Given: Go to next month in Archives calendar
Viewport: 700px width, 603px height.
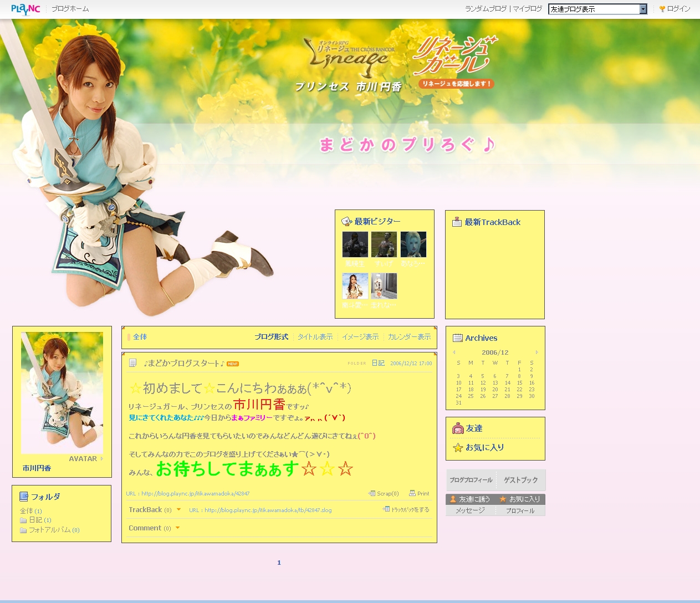Looking at the screenshot, I should [537, 352].
